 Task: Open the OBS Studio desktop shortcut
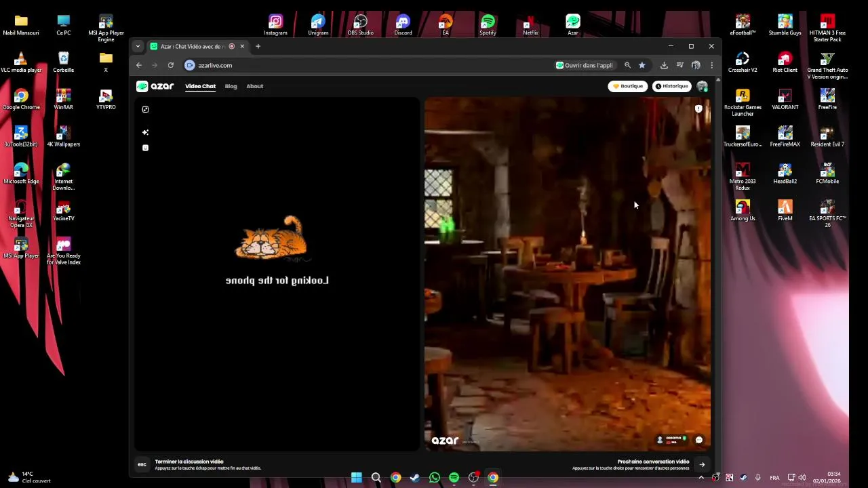pyautogui.click(x=361, y=25)
